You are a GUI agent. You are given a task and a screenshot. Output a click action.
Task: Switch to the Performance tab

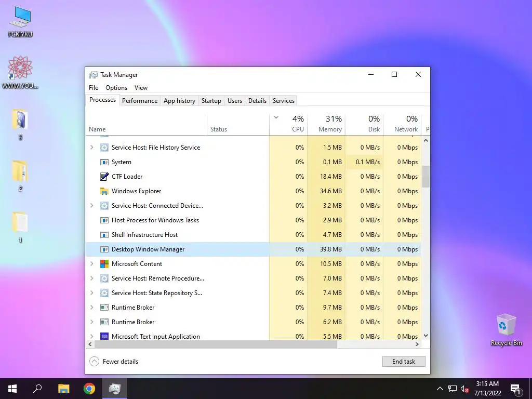click(x=140, y=101)
